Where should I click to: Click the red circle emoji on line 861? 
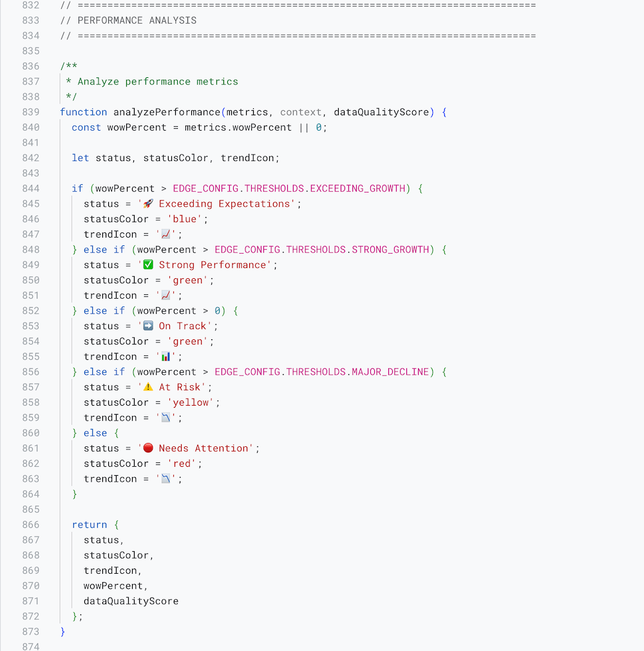(x=148, y=448)
